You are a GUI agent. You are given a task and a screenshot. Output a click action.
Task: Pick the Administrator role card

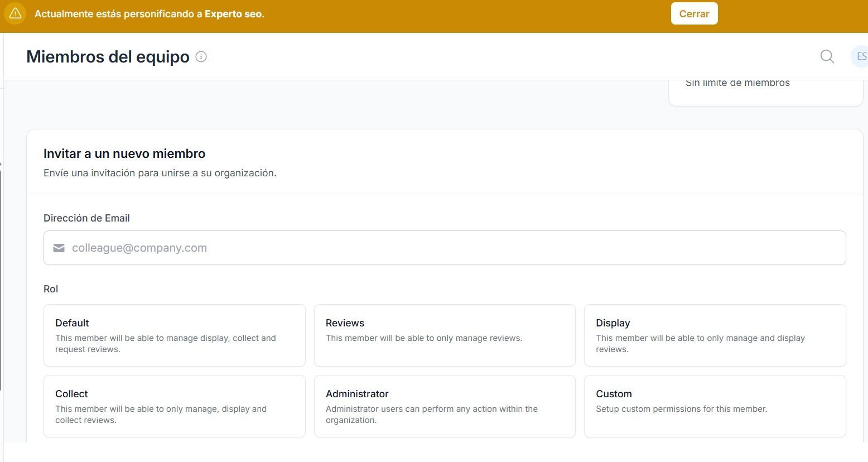coord(445,406)
